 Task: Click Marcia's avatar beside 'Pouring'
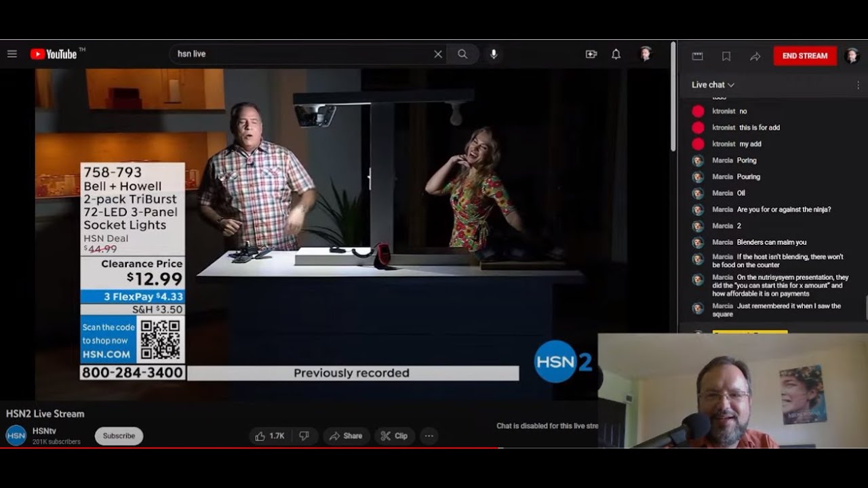tap(698, 177)
